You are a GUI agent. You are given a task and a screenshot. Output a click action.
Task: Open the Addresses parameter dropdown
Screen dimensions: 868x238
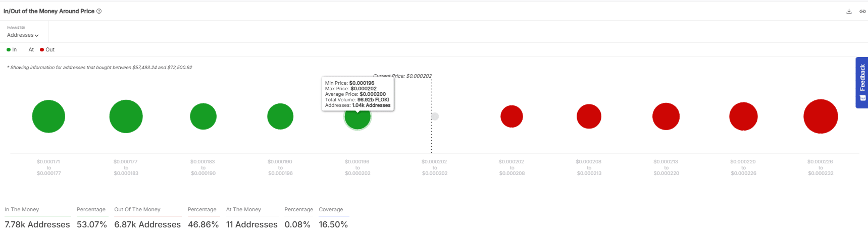click(23, 35)
